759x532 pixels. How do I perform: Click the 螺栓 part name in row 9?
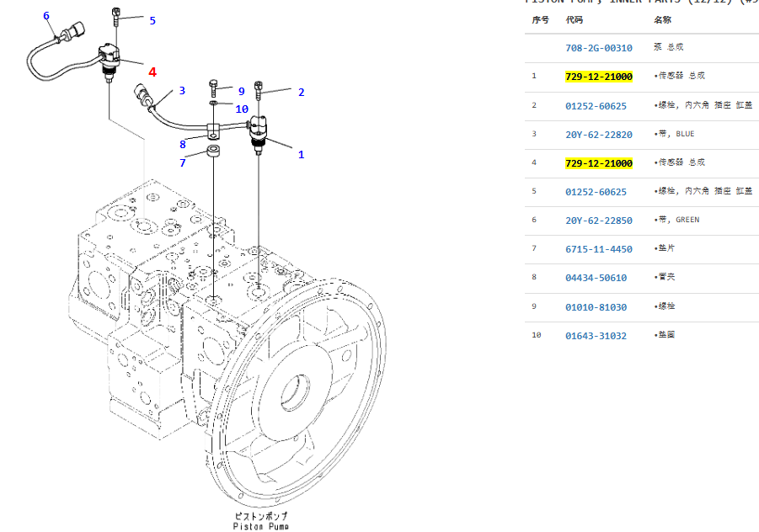664,306
